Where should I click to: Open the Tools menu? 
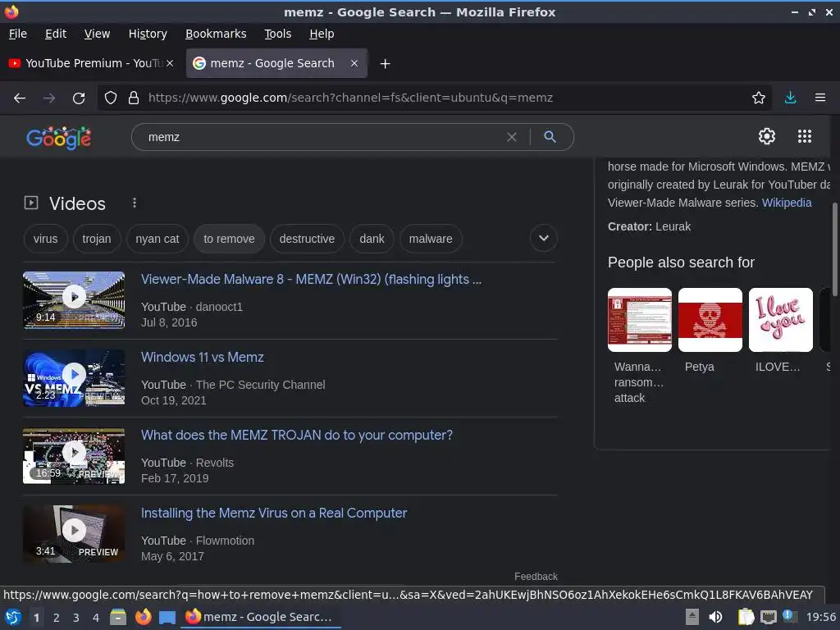coord(277,34)
